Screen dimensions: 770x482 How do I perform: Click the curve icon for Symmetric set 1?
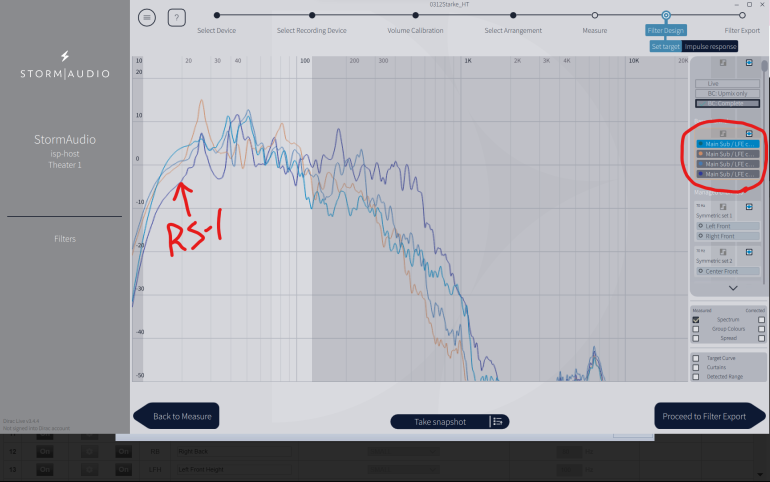click(x=723, y=207)
